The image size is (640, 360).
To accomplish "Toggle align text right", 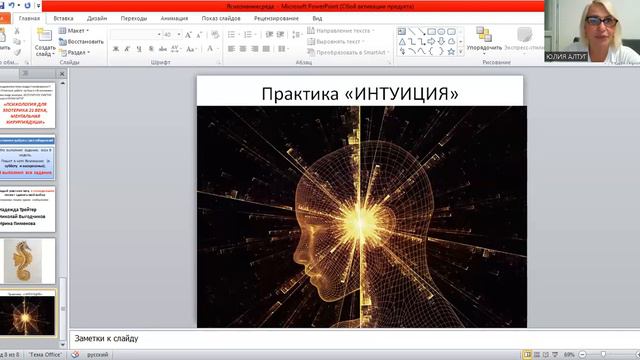I will pyautogui.click(x=255, y=49).
